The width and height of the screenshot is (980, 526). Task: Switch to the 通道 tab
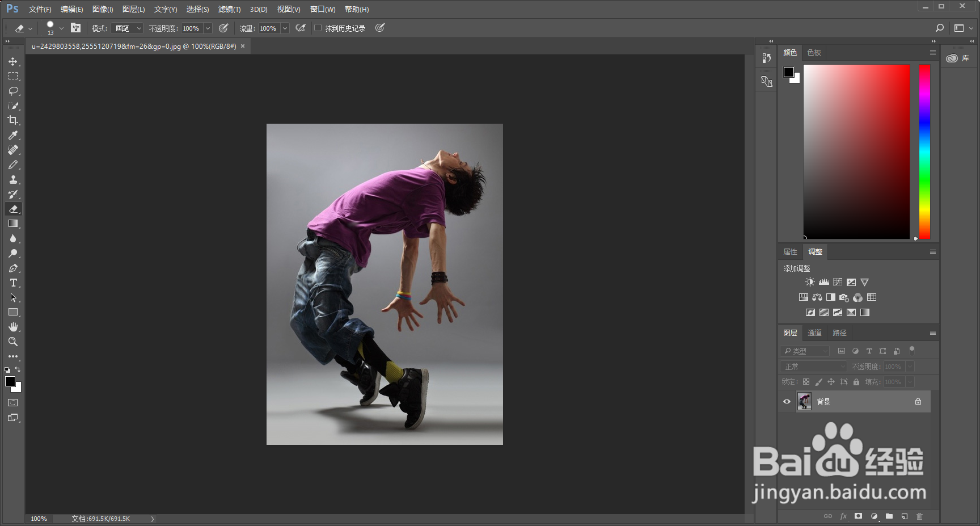814,333
